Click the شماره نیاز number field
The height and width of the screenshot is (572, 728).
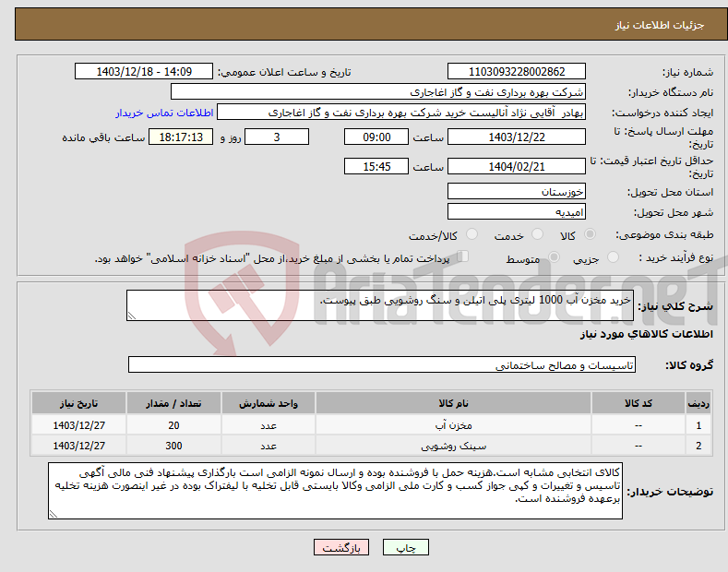pos(517,72)
